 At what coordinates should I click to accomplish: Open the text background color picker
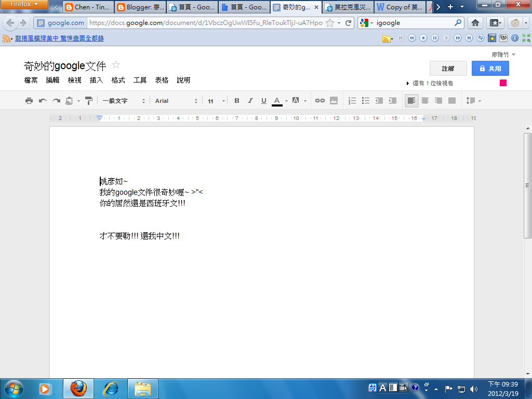pos(296,101)
